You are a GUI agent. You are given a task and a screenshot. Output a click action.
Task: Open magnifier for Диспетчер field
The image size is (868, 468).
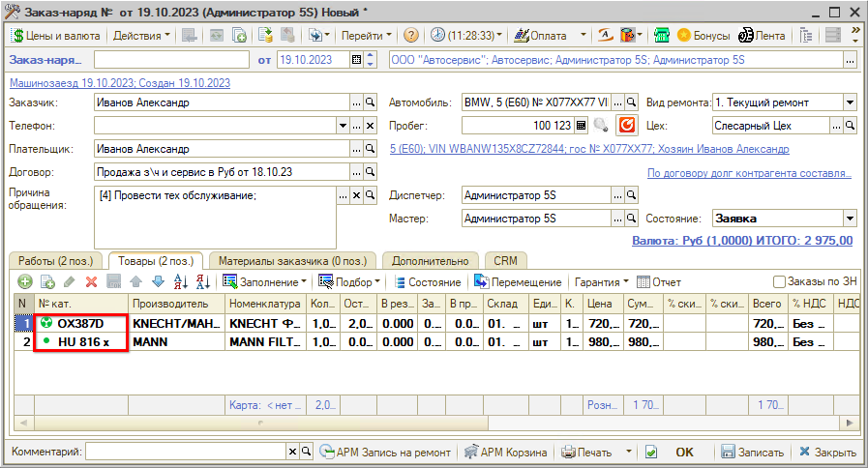631,195
